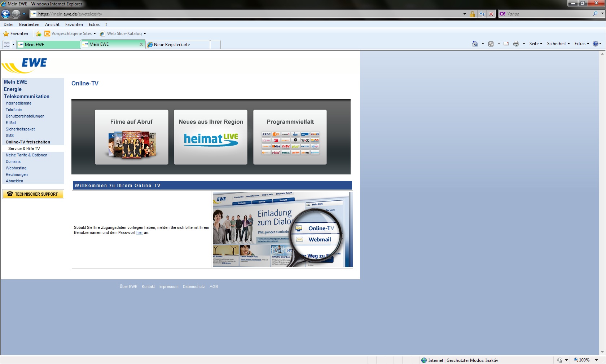Open the Favoriten menu
Viewport: 606px width, 364px height.
(x=74, y=25)
